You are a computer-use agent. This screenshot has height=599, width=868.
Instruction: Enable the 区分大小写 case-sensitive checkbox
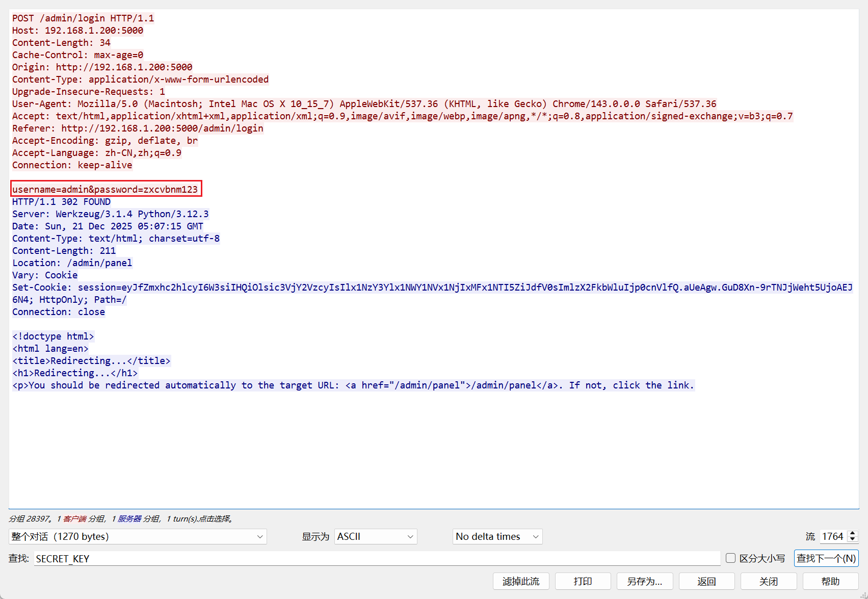(730, 558)
